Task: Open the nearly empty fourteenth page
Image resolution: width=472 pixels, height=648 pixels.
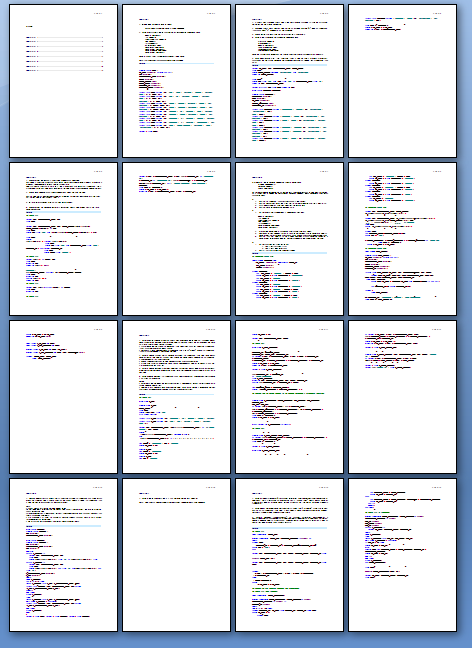Action: click(176, 555)
